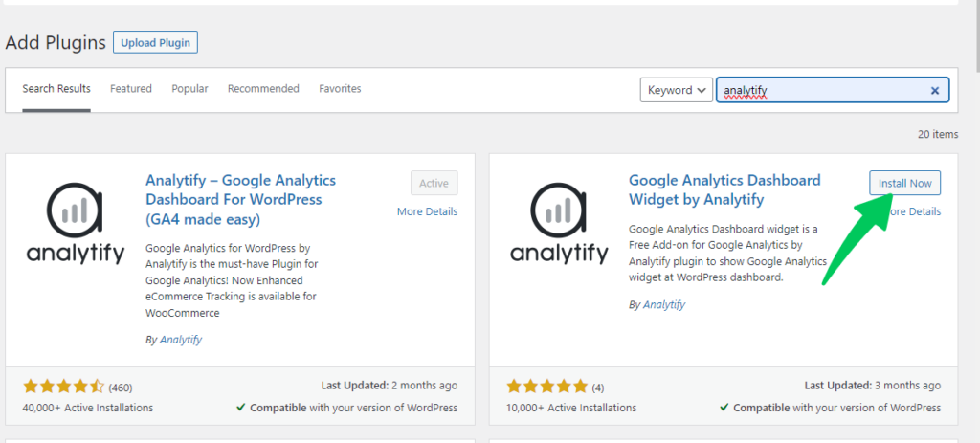Click the five star rating with 4 reviews
This screenshot has height=443, width=980.
pyautogui.click(x=546, y=387)
